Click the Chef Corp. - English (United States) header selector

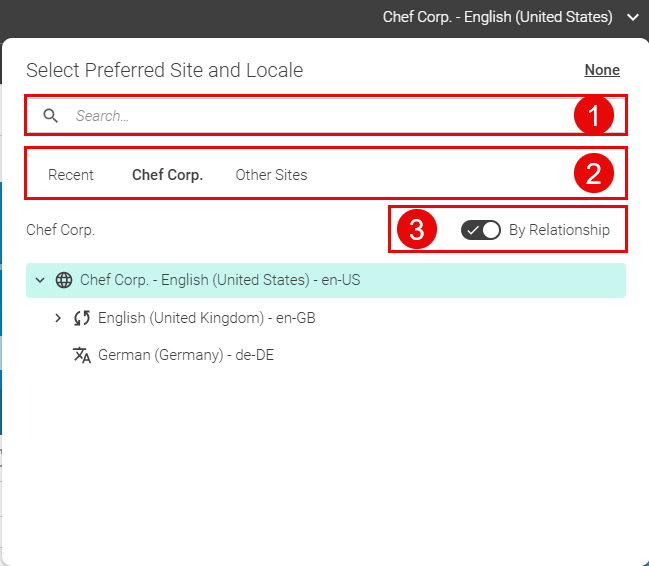(x=497, y=17)
